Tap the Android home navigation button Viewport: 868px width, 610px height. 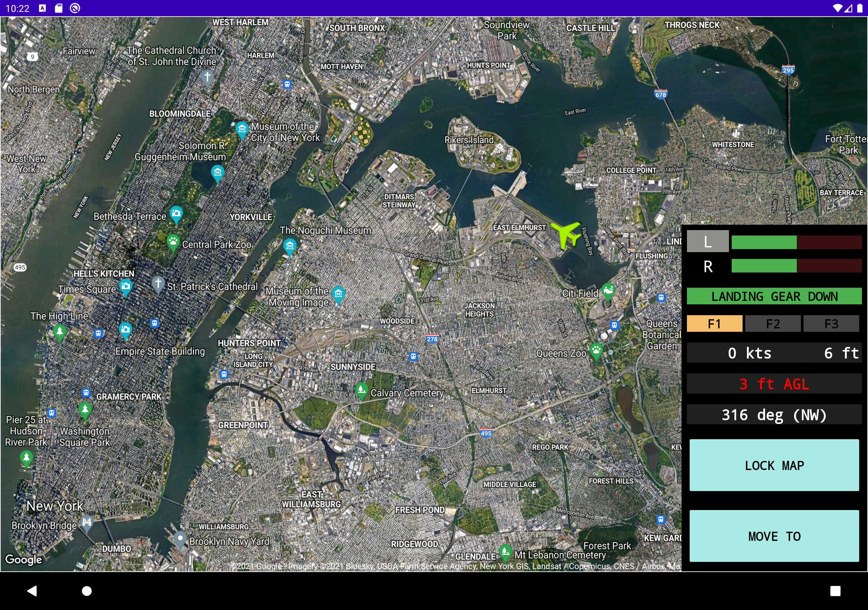[87, 591]
